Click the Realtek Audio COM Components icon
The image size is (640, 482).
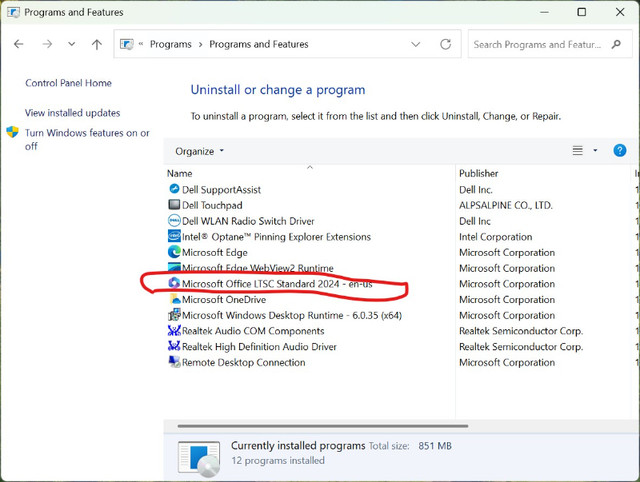[x=174, y=330]
